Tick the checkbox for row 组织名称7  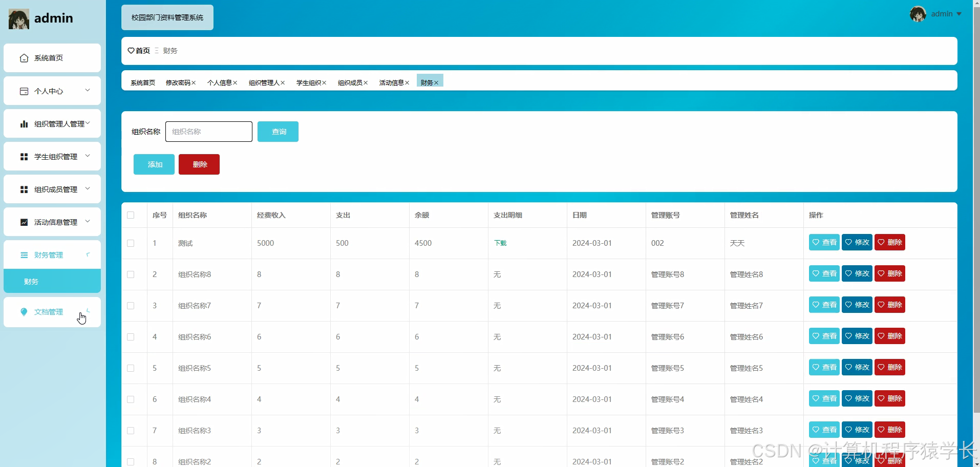click(x=131, y=306)
